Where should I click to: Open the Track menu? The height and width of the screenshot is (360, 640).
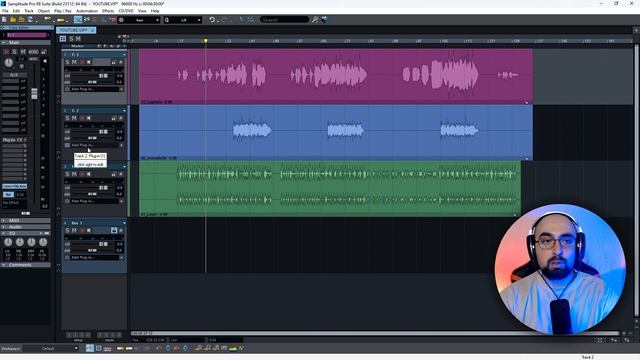(x=29, y=11)
